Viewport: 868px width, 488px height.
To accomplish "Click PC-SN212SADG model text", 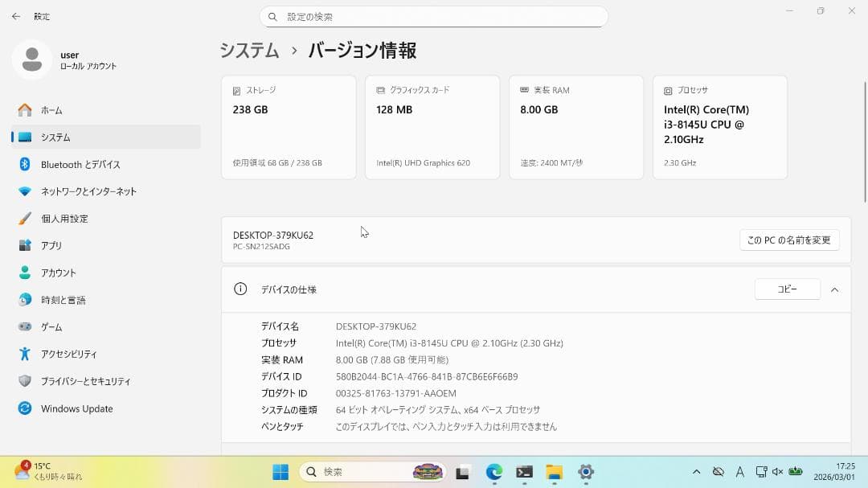I will point(261,247).
